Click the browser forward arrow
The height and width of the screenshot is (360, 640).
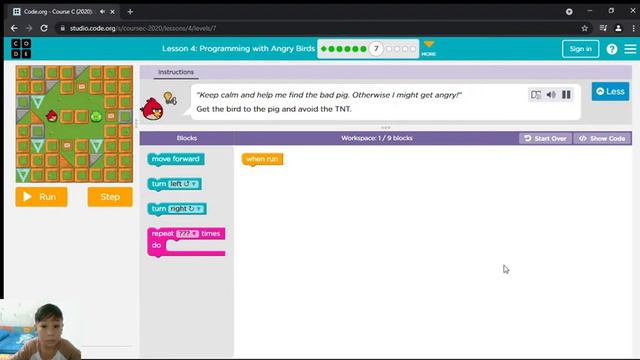tap(29, 28)
